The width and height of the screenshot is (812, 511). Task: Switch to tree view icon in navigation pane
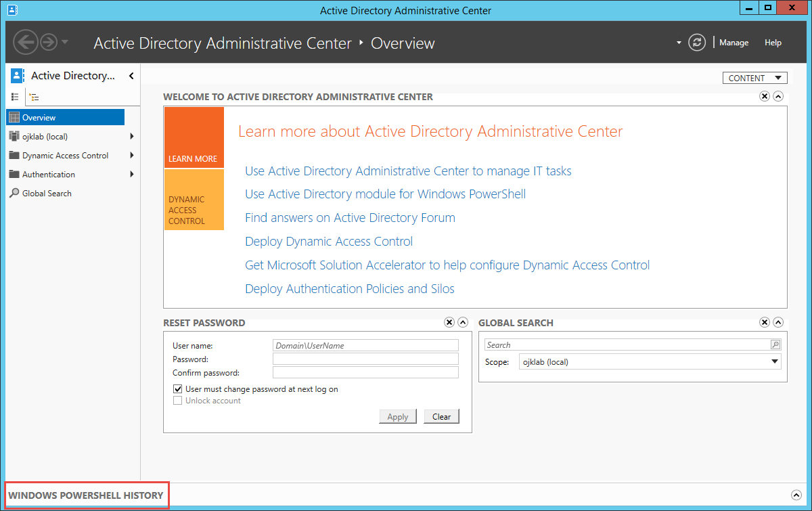pyautogui.click(x=34, y=97)
